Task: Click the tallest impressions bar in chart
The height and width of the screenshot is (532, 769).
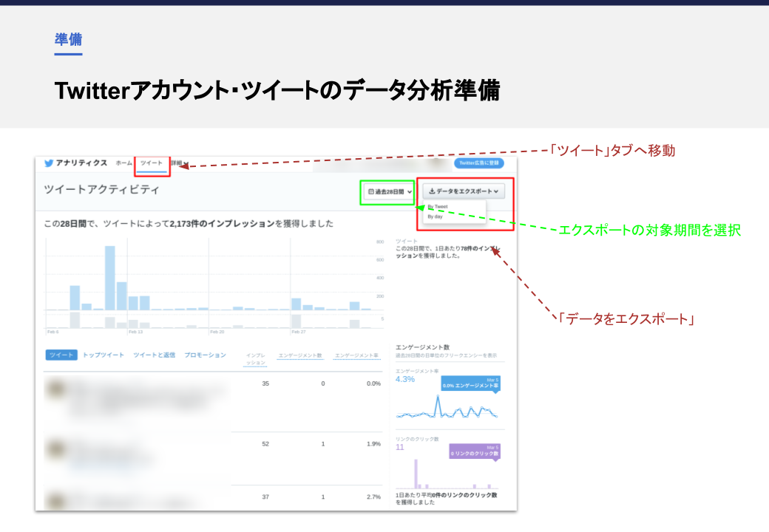Action: click(x=110, y=278)
